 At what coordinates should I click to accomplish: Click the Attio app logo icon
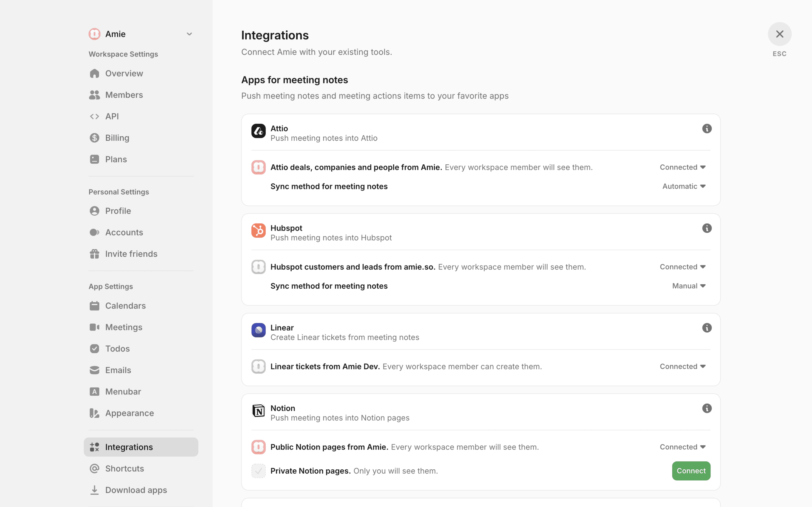coord(258,131)
